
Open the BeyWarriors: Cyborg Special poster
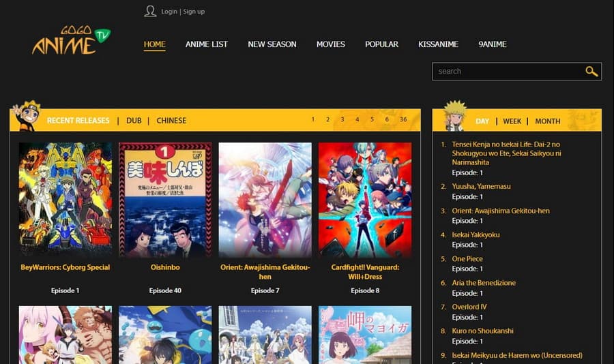65,200
